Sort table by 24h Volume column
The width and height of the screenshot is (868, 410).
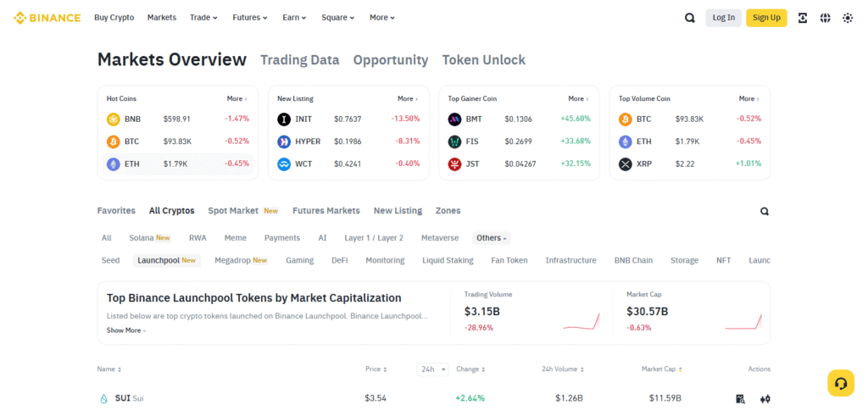(x=562, y=369)
